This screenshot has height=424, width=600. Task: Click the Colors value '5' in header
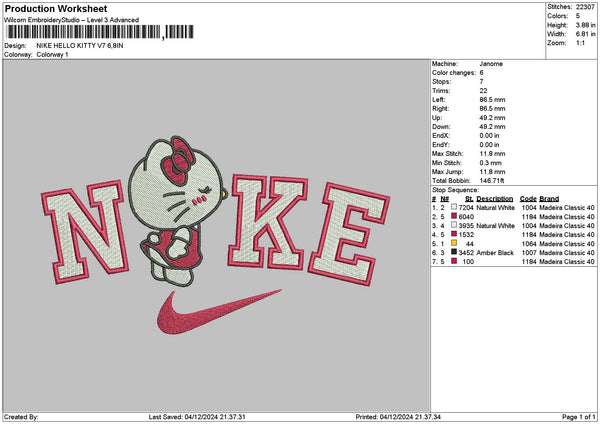pos(578,16)
